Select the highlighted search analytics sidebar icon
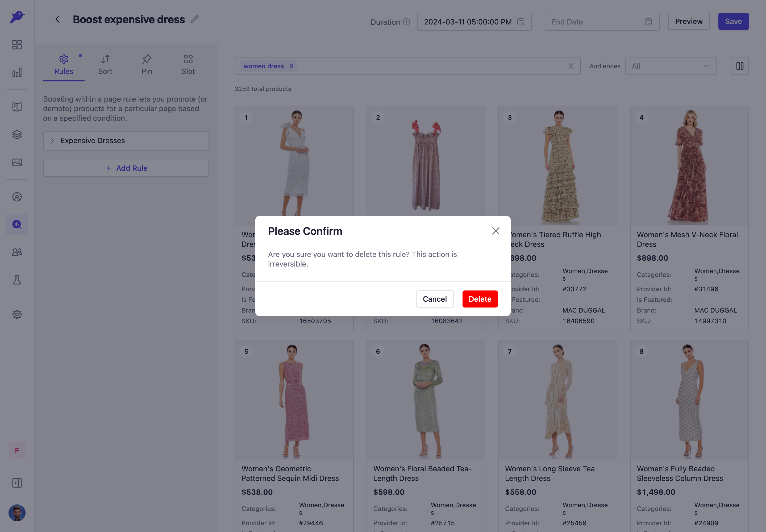Image resolution: width=766 pixels, height=532 pixels. point(17,224)
